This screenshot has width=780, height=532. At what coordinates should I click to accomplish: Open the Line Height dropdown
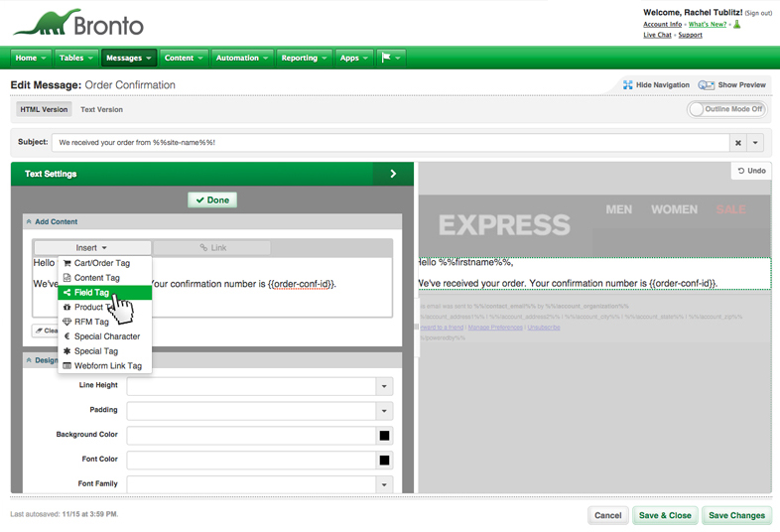pos(384,385)
